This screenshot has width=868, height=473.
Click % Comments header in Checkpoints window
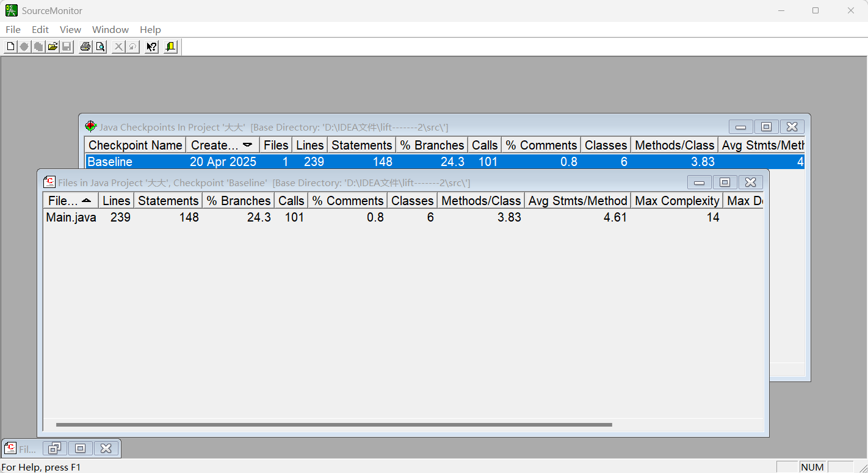click(541, 145)
